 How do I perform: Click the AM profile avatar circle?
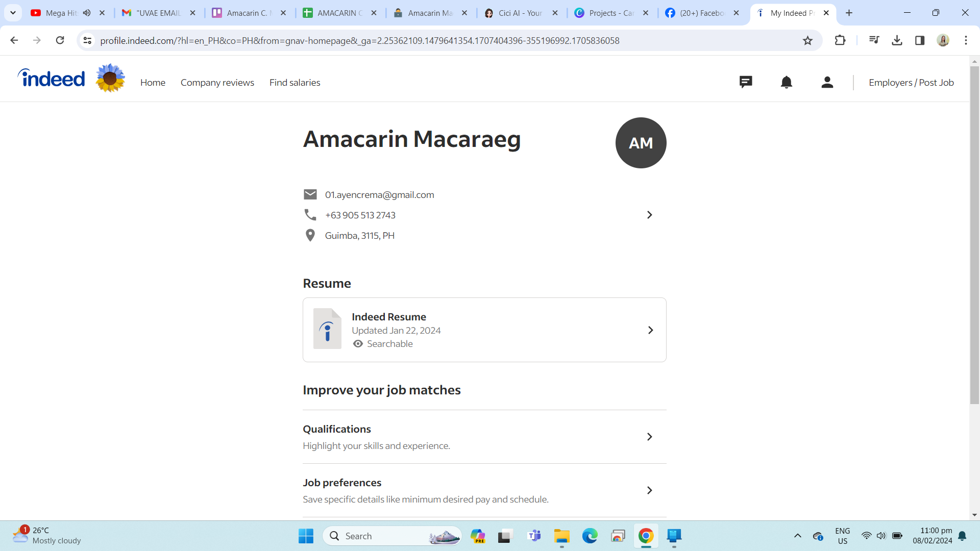click(x=641, y=143)
